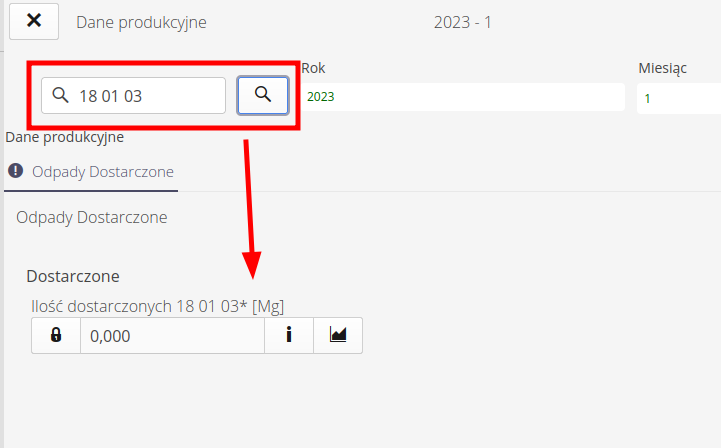Click the Miesiąc label

663,69
